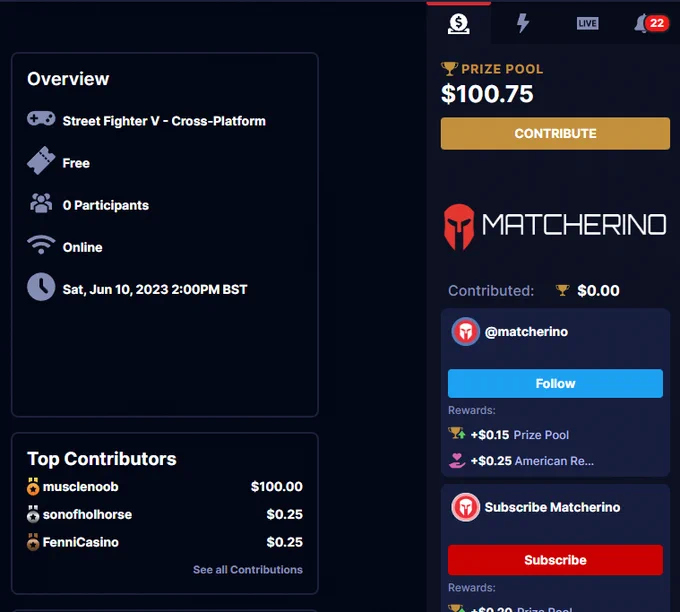The image size is (680, 612).
Task: Click the clock icon beside the date
Action: click(x=41, y=287)
